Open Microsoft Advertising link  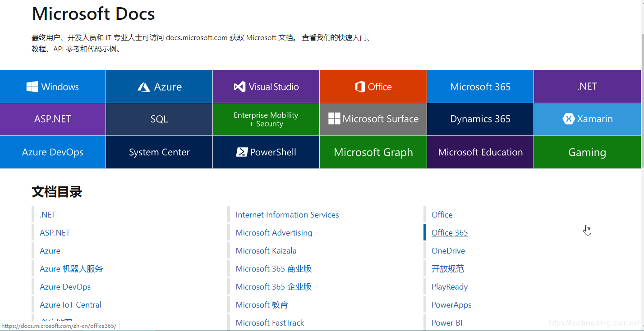(274, 233)
